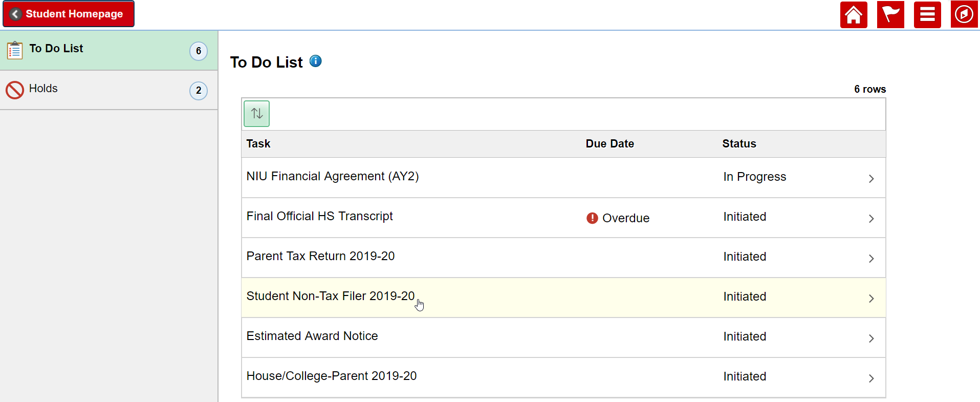Click the sort arrows icon

tap(256, 114)
